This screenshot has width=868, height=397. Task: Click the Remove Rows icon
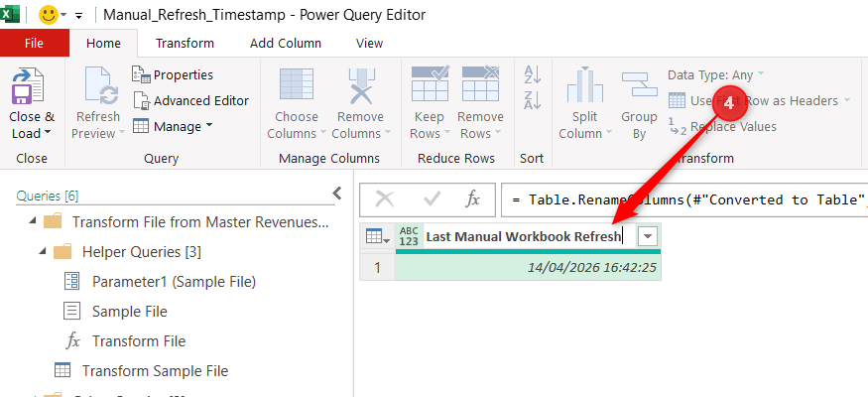pos(481,84)
